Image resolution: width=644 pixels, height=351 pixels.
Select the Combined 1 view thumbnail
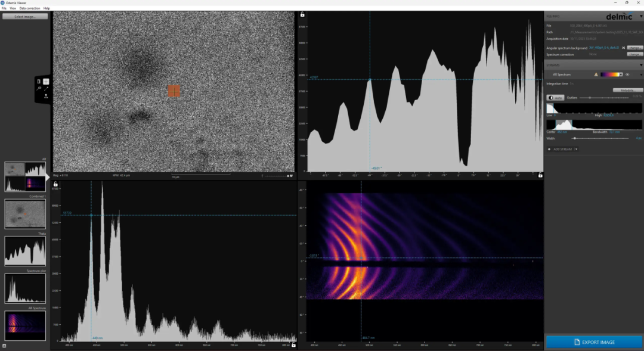[x=25, y=214]
